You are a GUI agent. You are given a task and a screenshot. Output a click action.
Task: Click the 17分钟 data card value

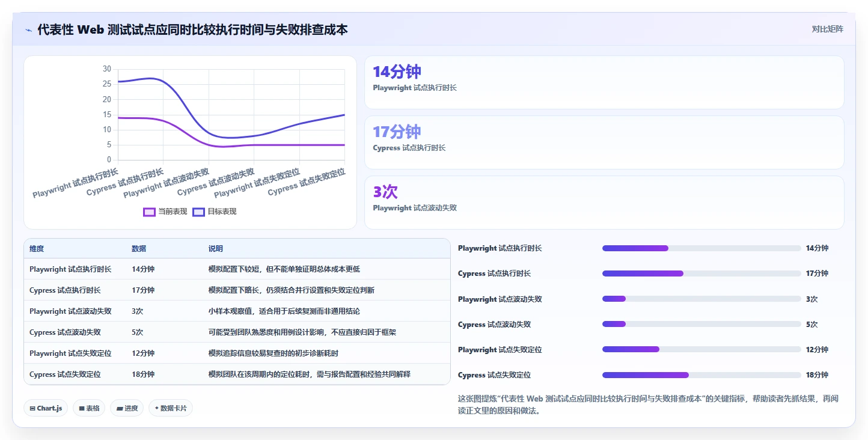[397, 132]
